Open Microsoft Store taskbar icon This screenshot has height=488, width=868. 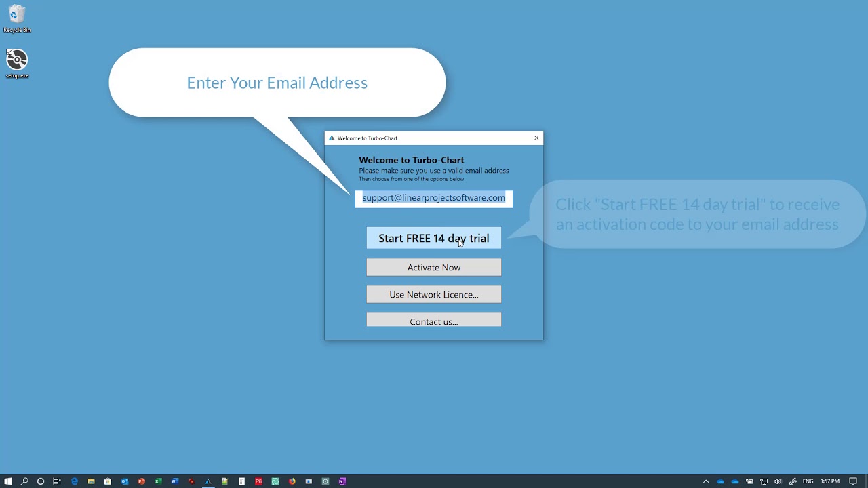point(108,481)
